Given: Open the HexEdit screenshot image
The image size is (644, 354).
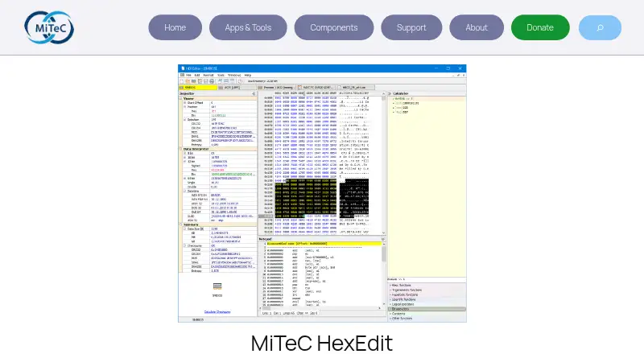Looking at the screenshot, I should [322, 193].
